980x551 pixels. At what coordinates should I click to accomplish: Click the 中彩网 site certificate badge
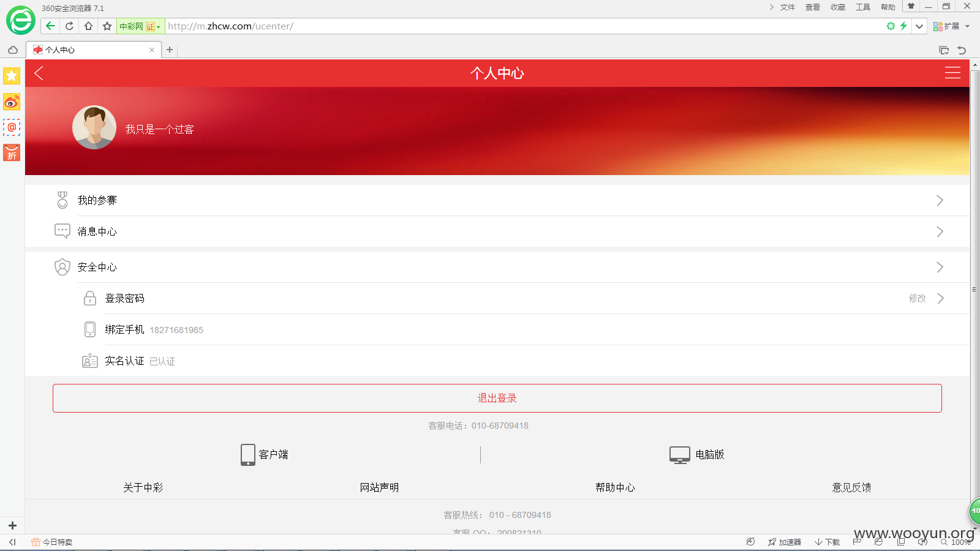pos(140,26)
